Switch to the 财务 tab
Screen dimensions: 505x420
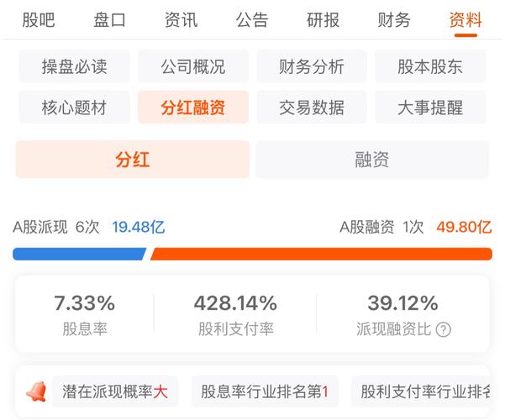click(x=394, y=19)
